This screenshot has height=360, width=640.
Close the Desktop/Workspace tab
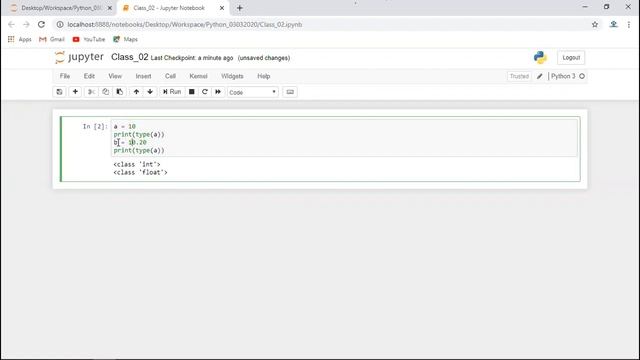point(109,8)
